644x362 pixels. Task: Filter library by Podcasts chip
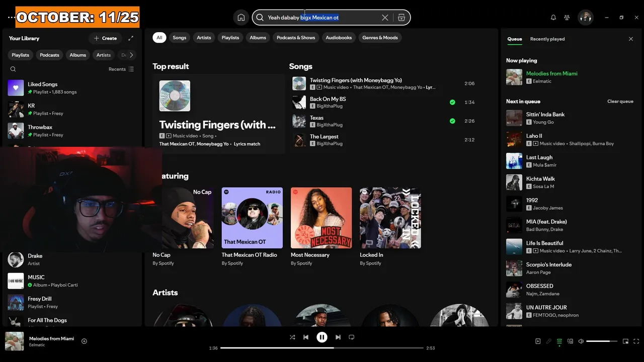(49, 55)
